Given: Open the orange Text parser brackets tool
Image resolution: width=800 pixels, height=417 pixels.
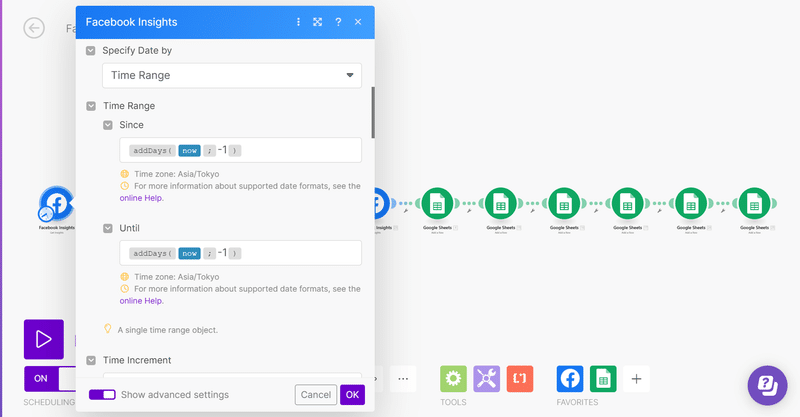Looking at the screenshot, I should coord(519,379).
